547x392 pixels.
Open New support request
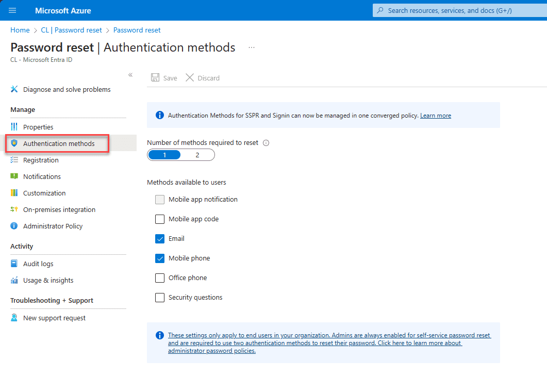[x=55, y=318]
